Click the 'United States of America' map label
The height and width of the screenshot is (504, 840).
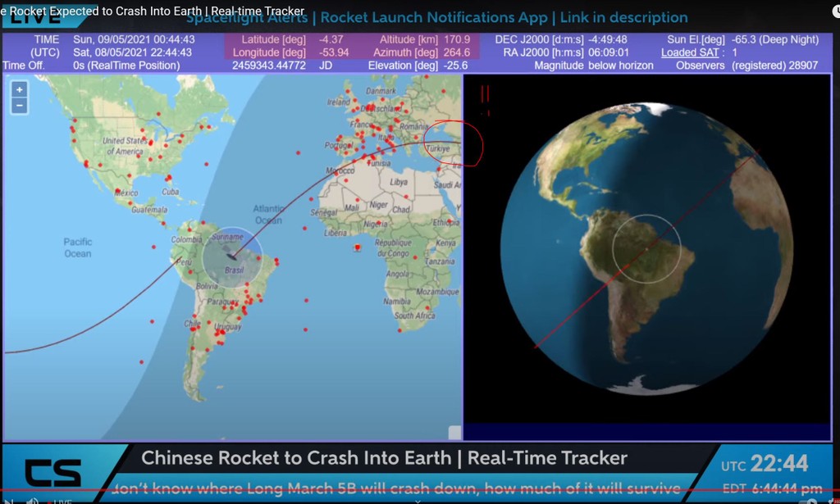pos(124,146)
